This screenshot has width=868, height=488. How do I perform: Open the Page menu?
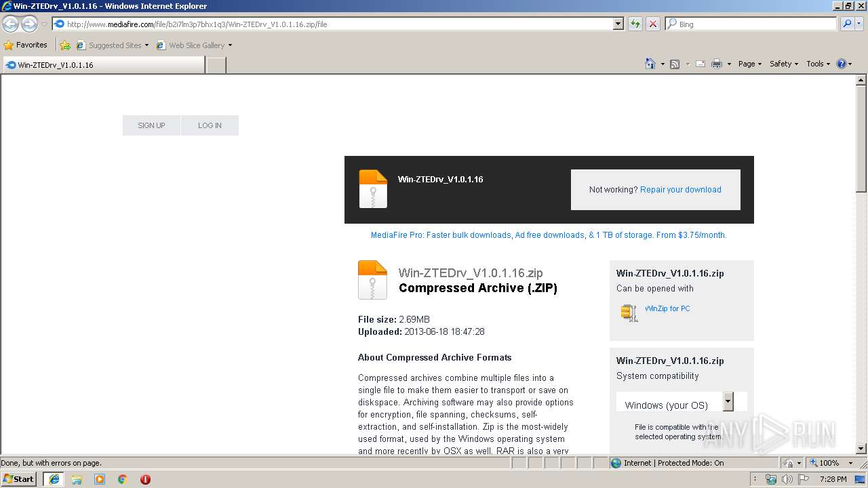click(749, 64)
